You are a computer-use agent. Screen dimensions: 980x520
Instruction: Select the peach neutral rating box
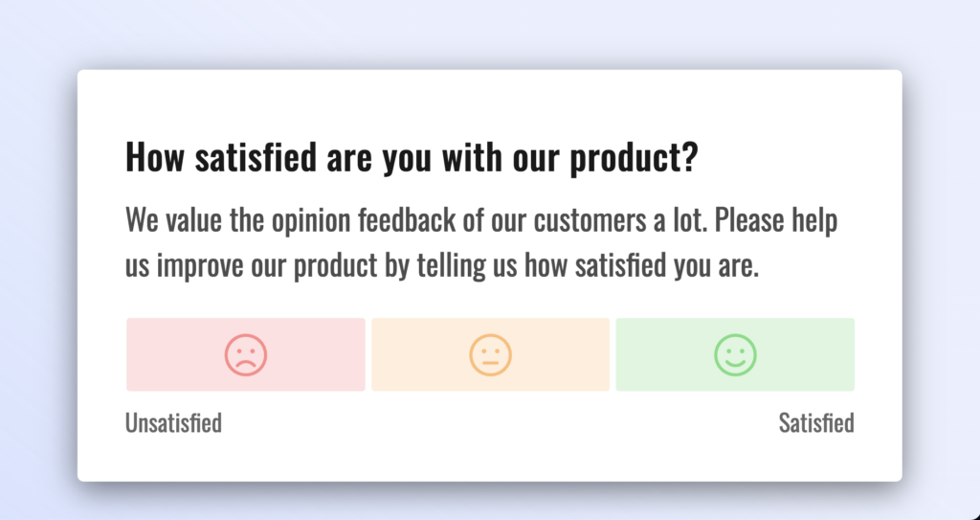[x=491, y=354]
